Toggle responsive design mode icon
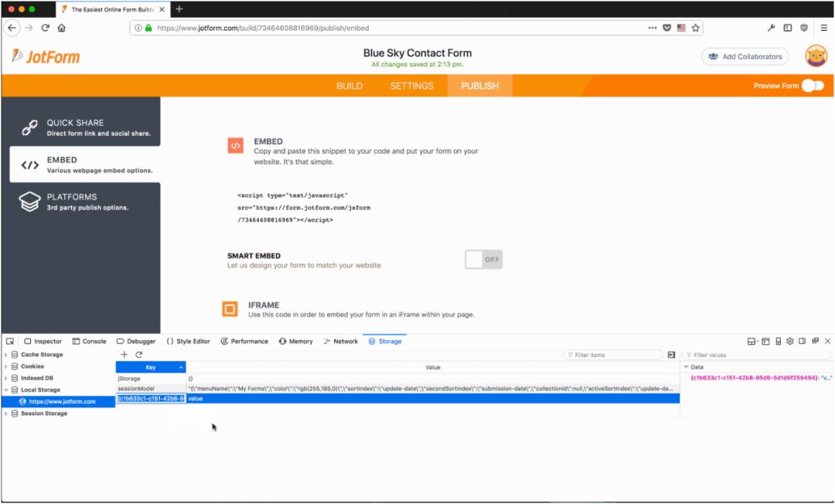Screen dimensions: 835x504 tap(778, 341)
